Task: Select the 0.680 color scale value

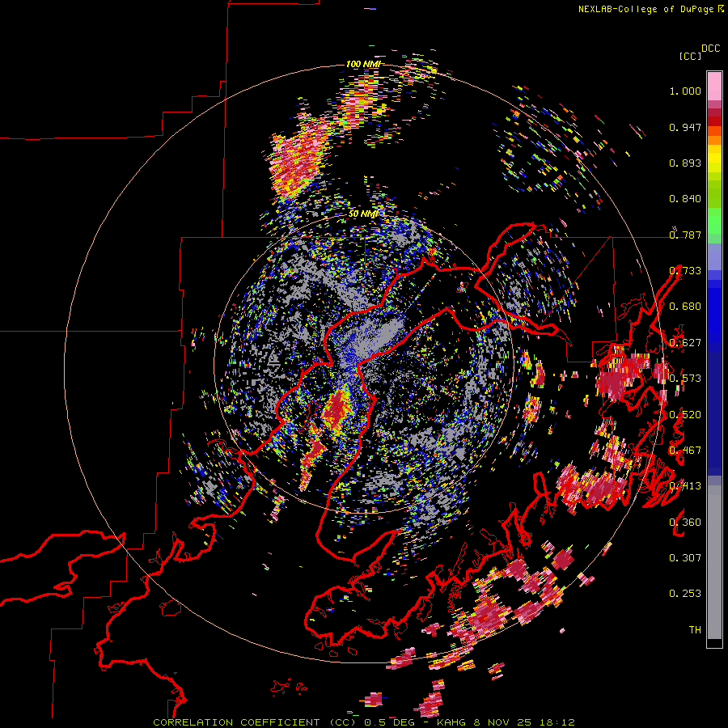Action: [685, 307]
